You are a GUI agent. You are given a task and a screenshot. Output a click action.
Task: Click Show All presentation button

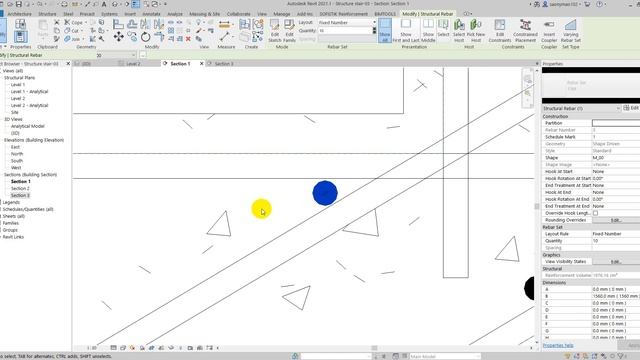(x=385, y=31)
